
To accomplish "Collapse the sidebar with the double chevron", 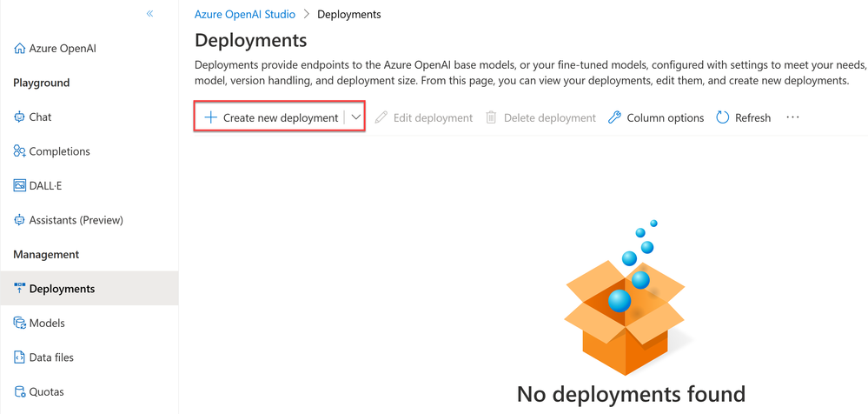I will (x=149, y=14).
